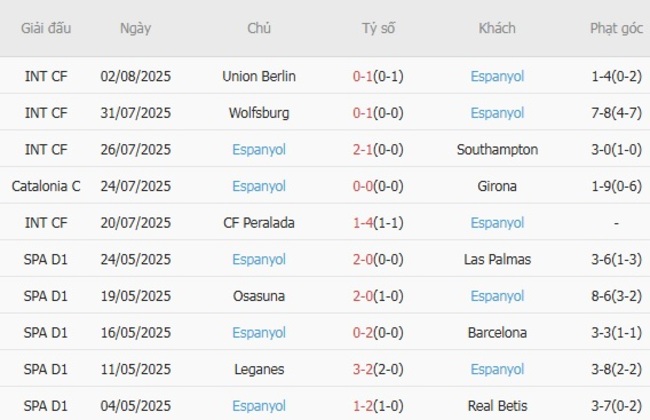Click Espanyol link in Leganes match row
This screenshot has height=420, width=650.
[497, 369]
